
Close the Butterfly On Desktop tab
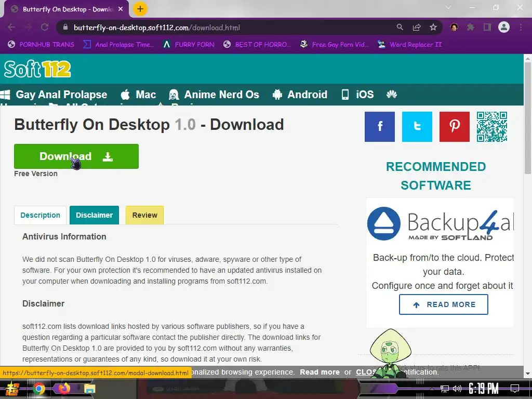pyautogui.click(x=121, y=9)
